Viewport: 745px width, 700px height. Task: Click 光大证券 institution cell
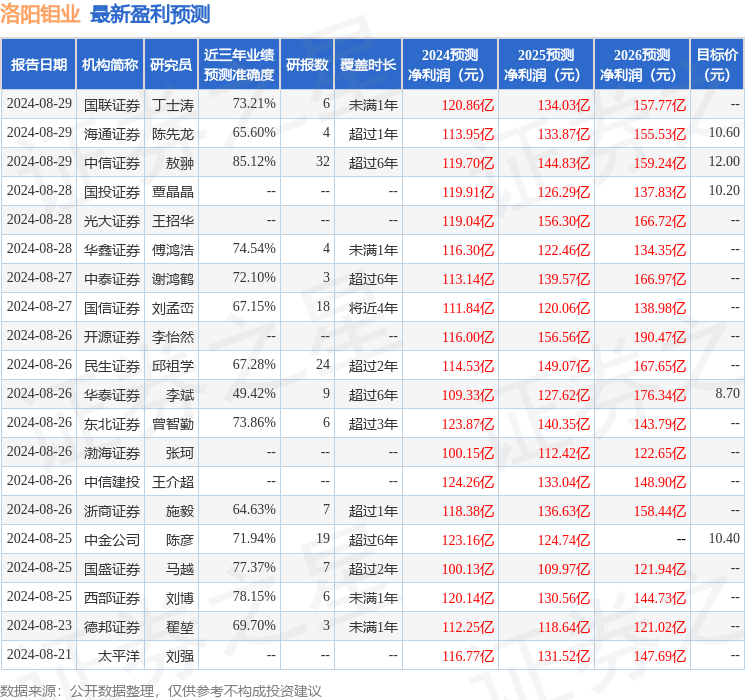coord(112,221)
